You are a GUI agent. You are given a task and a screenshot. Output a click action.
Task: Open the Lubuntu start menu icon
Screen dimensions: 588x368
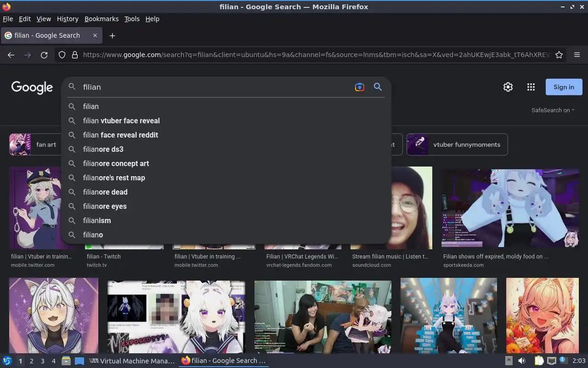[7, 361]
